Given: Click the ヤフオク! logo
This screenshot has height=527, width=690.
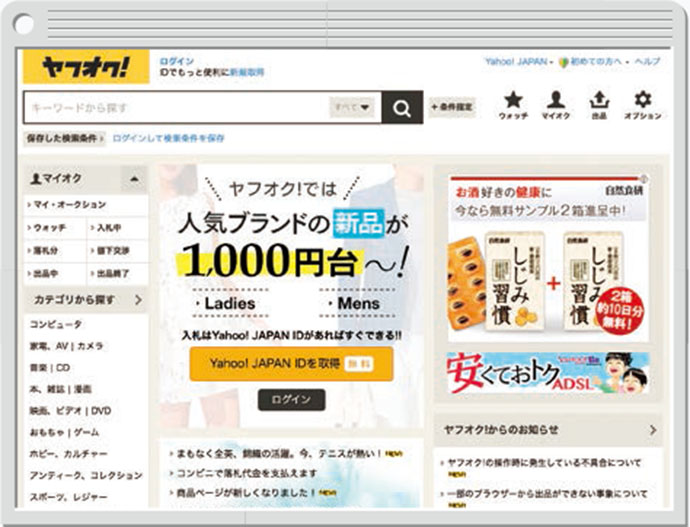Looking at the screenshot, I should pos(86,67).
